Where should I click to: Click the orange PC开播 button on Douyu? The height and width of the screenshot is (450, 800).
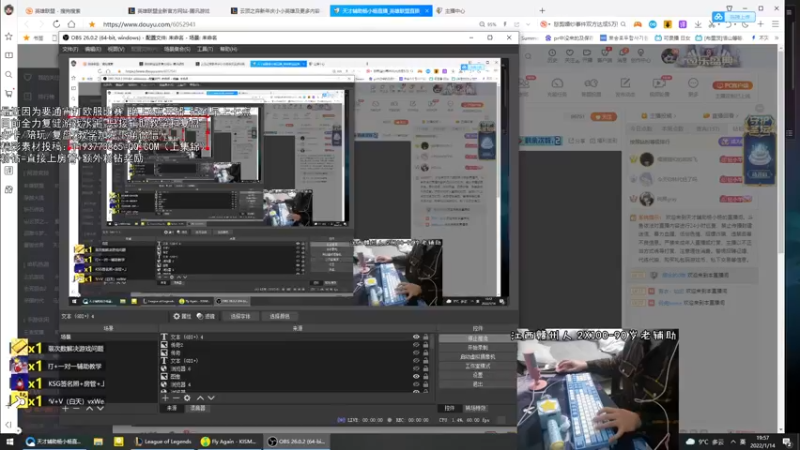(732, 85)
